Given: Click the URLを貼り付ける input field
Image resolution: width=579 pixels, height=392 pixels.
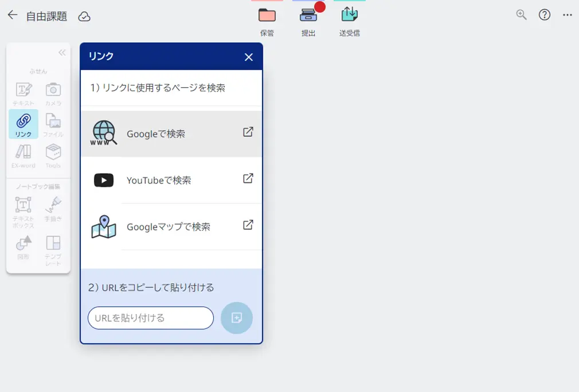Looking at the screenshot, I should tap(150, 318).
